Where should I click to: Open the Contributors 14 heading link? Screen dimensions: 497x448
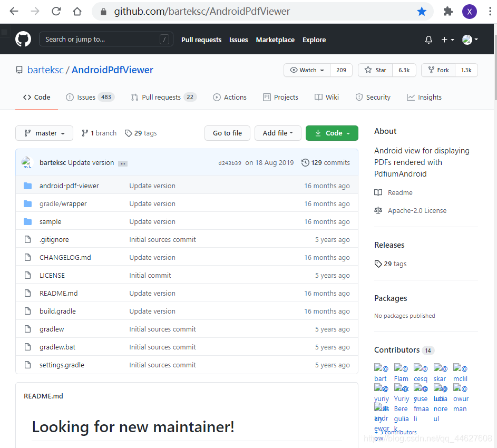coord(404,350)
